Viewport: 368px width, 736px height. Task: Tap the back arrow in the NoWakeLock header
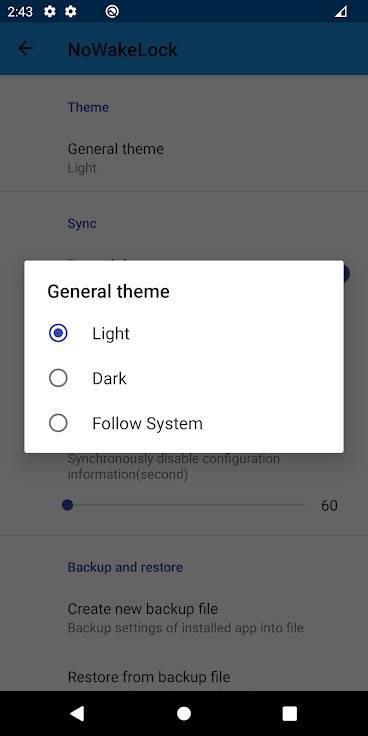pyautogui.click(x=25, y=48)
